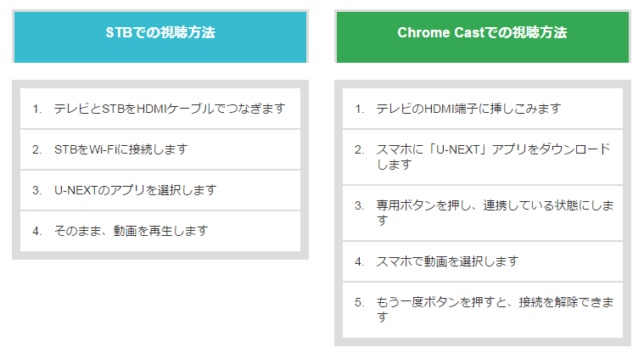
Task: Click number 1 in the Chrome Cast list
Action: [360, 109]
